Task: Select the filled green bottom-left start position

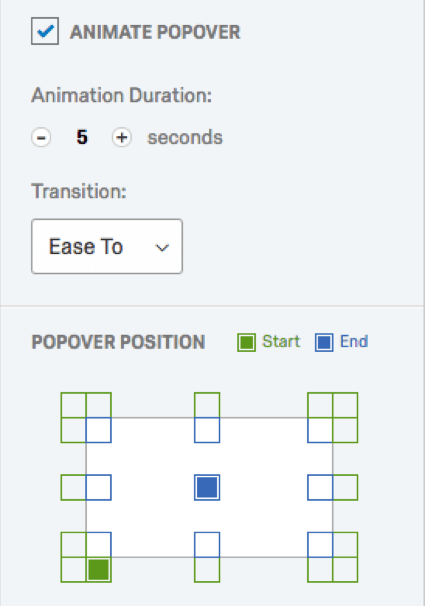Action: tap(99, 570)
